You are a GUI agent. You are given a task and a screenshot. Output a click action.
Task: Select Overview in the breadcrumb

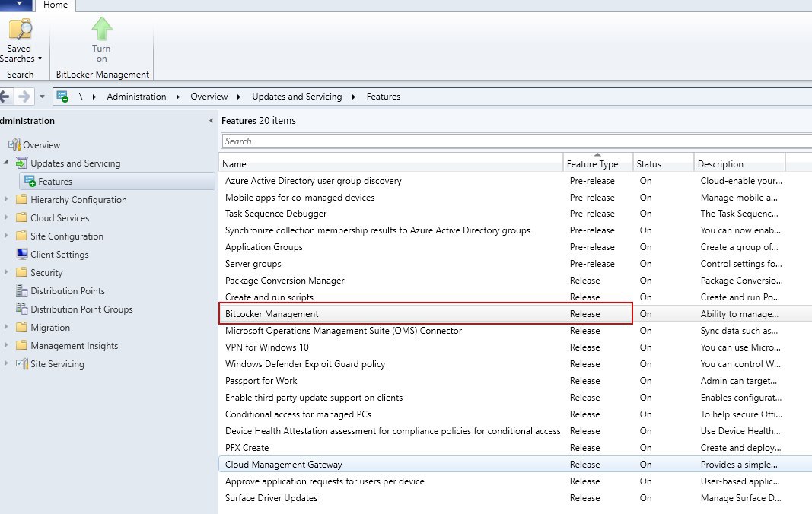pos(209,97)
